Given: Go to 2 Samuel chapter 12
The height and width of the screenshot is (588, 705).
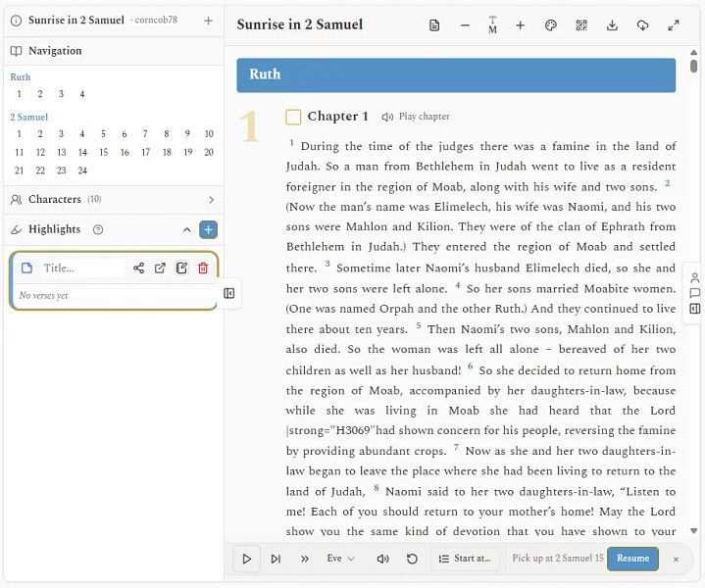Looking at the screenshot, I should click(40, 153).
